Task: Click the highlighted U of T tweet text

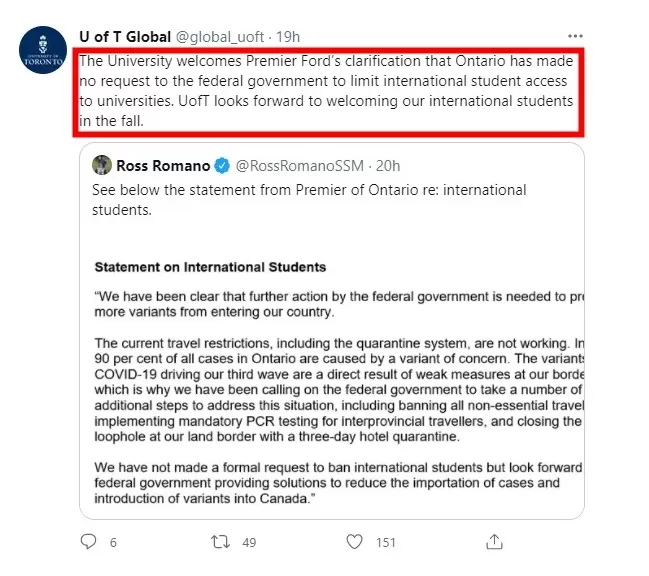Action: (x=328, y=91)
